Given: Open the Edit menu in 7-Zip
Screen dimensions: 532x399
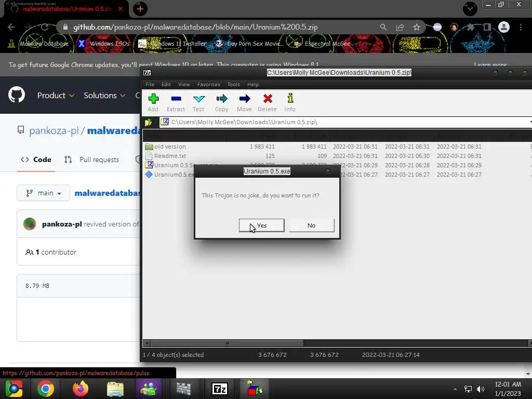Looking at the screenshot, I should [166, 85].
